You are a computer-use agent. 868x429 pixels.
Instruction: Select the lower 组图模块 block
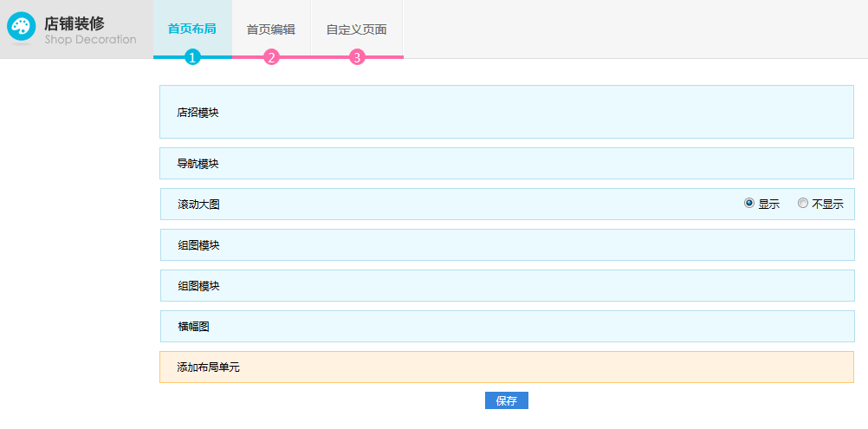click(x=507, y=286)
